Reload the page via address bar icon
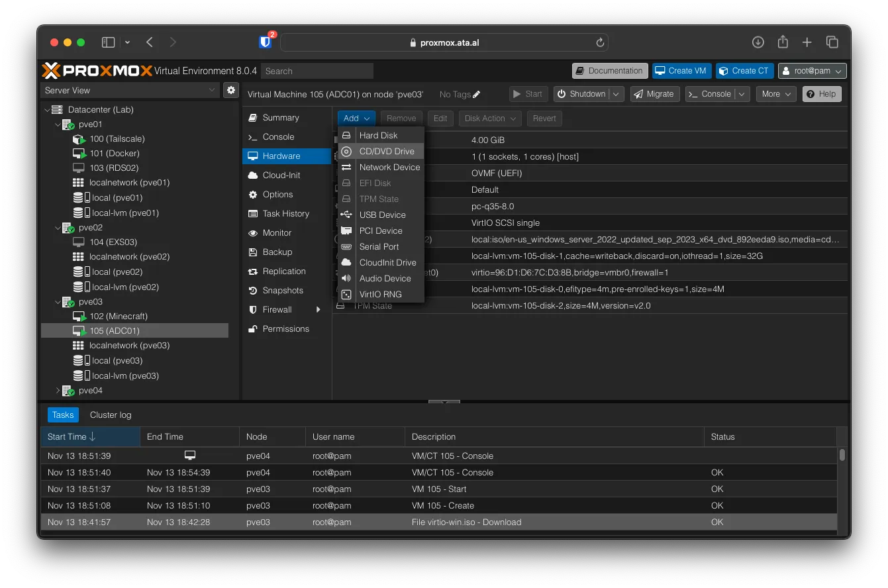Viewport: 888px width, 588px height. (600, 42)
